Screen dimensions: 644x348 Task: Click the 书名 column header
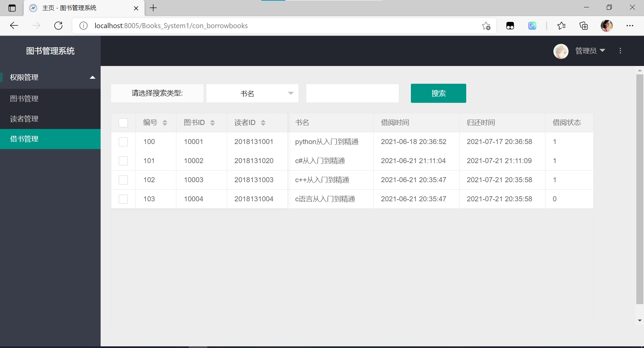[331, 123]
